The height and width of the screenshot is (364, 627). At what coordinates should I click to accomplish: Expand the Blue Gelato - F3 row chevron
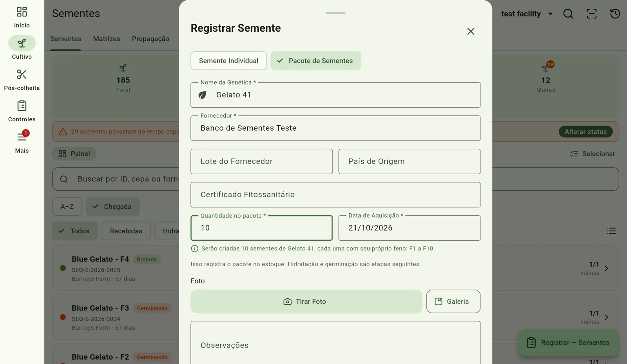point(606,317)
